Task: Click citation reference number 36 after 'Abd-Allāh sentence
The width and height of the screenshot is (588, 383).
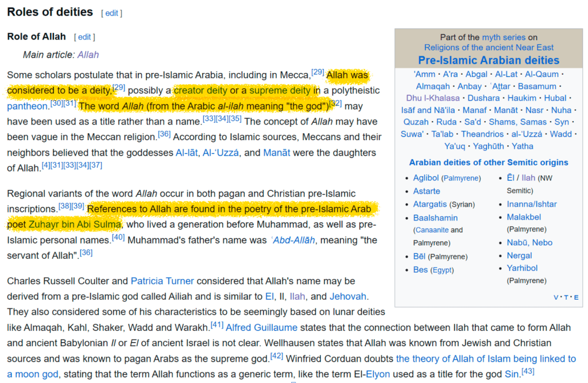Action: point(86,253)
